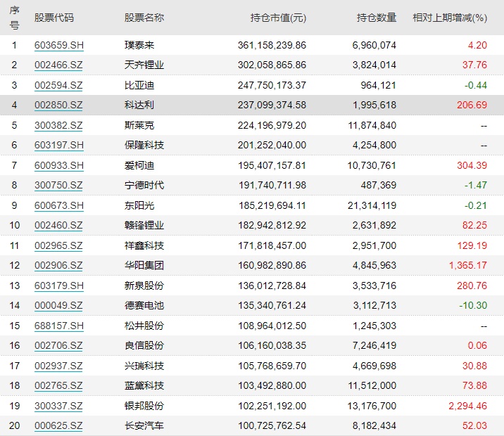Follow the 300337.SZ link
This screenshot has height=436, width=504.
[x=58, y=406]
